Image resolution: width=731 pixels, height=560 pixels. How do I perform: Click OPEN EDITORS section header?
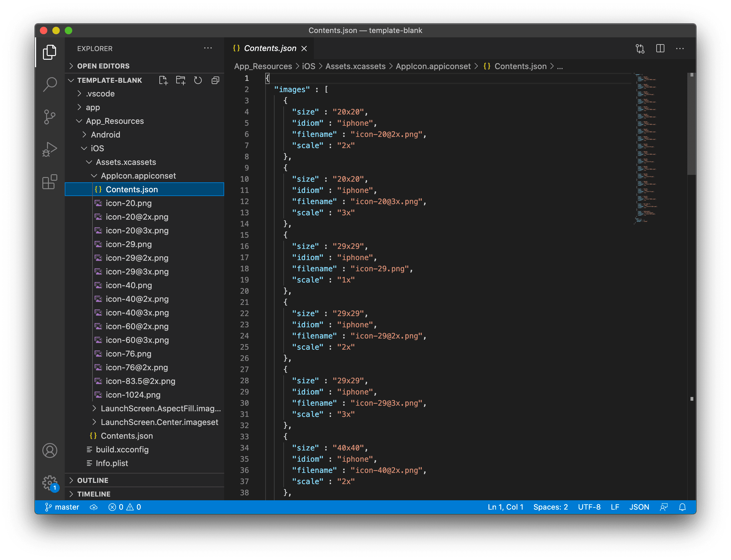(x=103, y=66)
